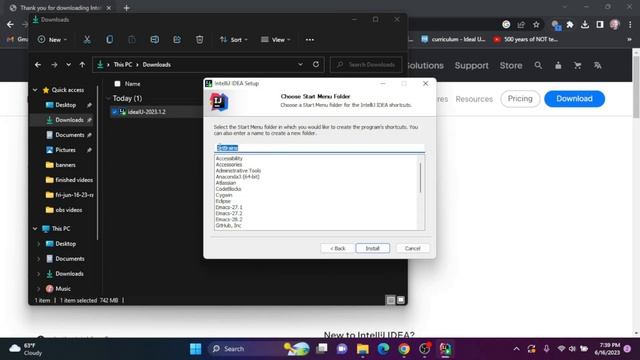Collapse the Today (1) group

[x=108, y=98]
